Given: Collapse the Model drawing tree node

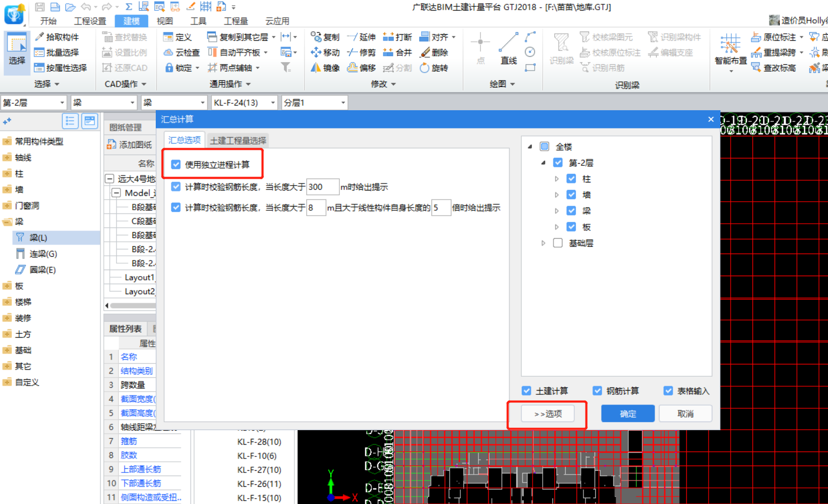Looking at the screenshot, I should tap(116, 193).
